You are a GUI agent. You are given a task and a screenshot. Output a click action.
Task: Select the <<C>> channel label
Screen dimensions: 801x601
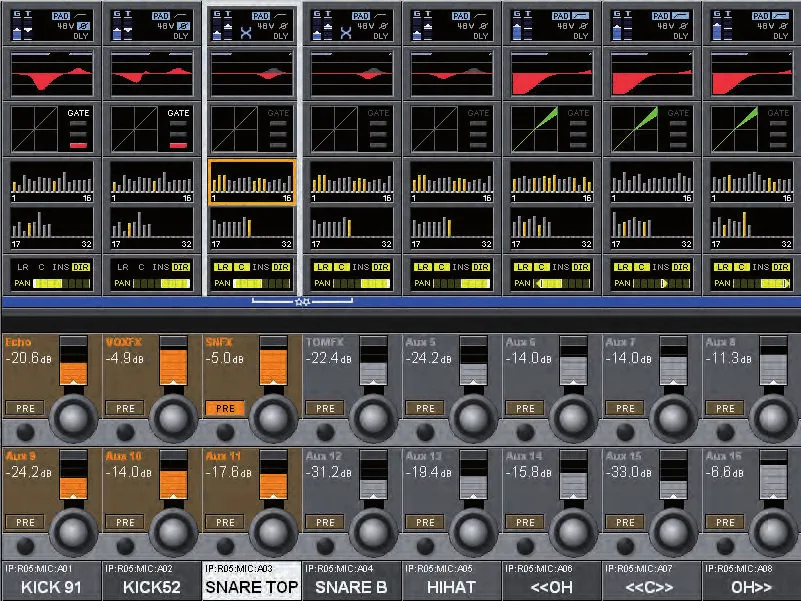tap(651, 581)
